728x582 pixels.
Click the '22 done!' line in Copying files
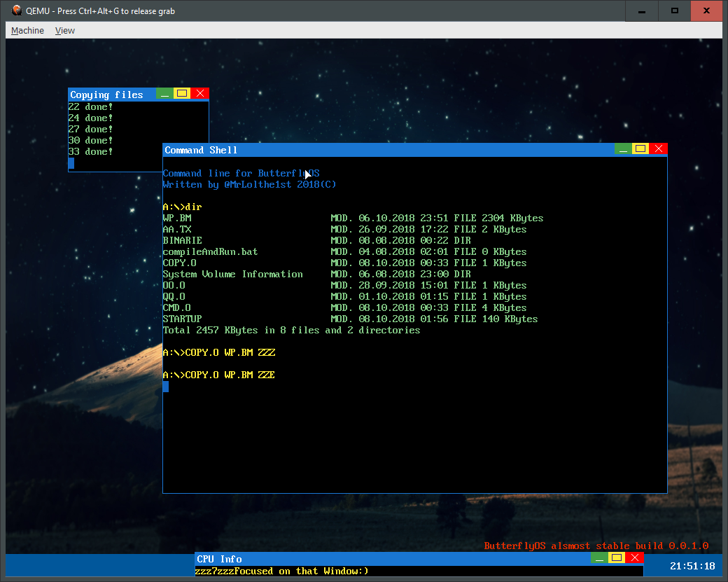90,107
